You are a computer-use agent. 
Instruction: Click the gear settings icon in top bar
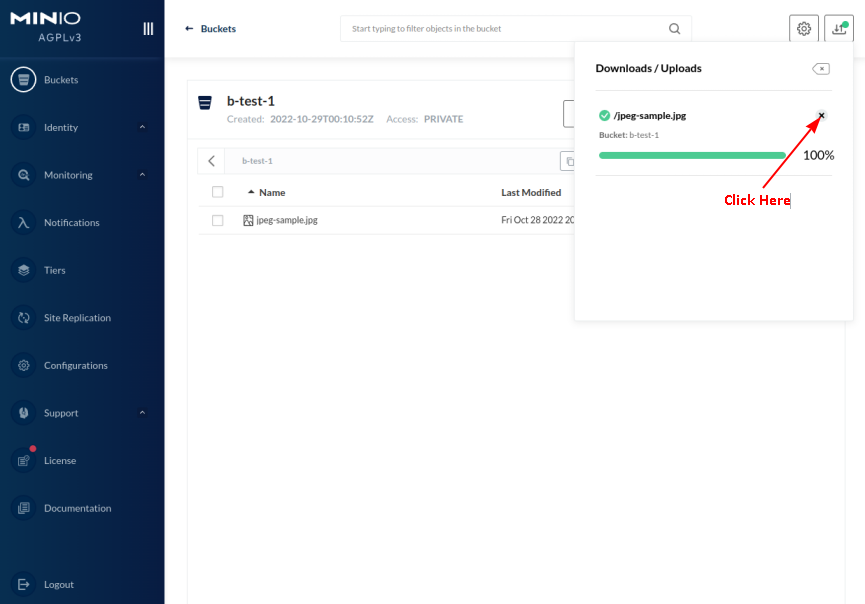click(x=804, y=29)
